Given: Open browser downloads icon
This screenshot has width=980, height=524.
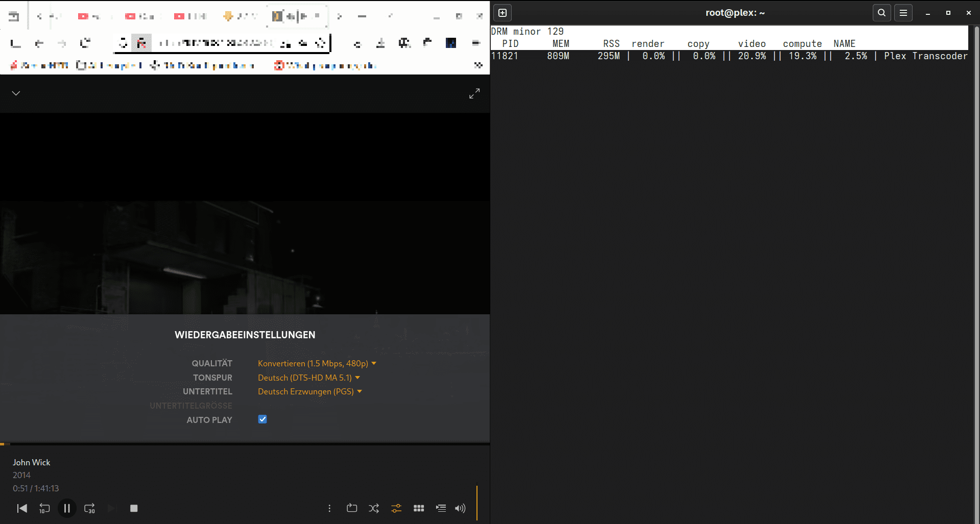Looking at the screenshot, I should (x=380, y=43).
